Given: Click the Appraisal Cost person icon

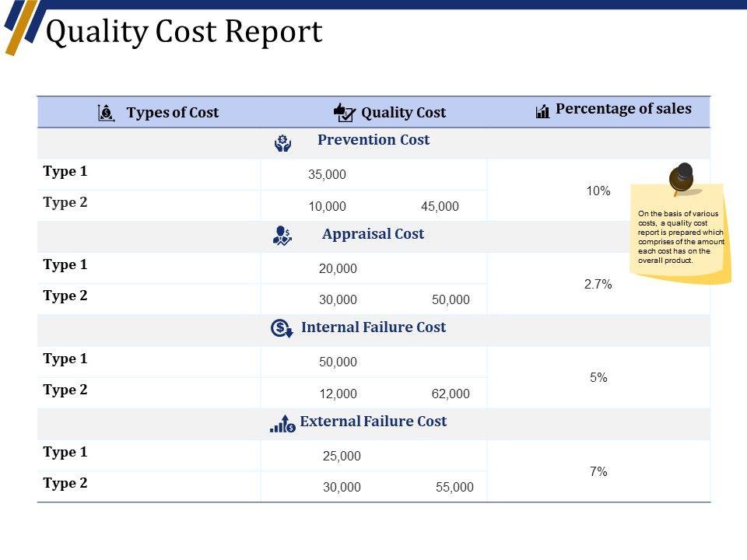Looking at the screenshot, I should pyautogui.click(x=282, y=235).
